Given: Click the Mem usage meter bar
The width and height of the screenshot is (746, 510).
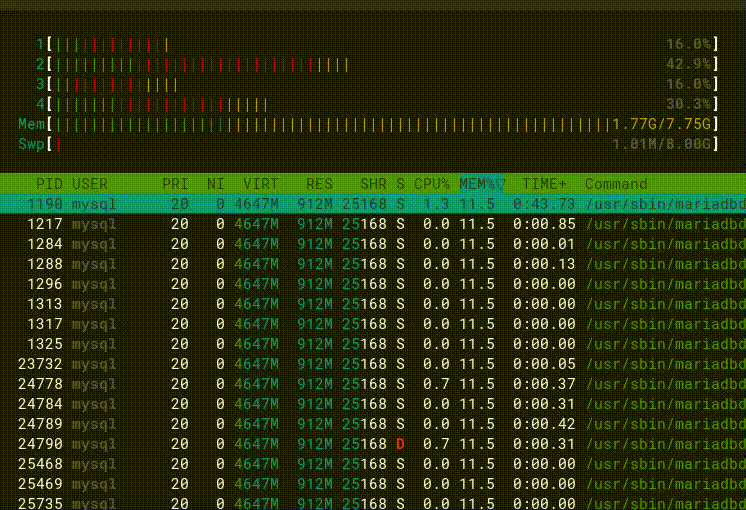Looking at the screenshot, I should (382, 125).
